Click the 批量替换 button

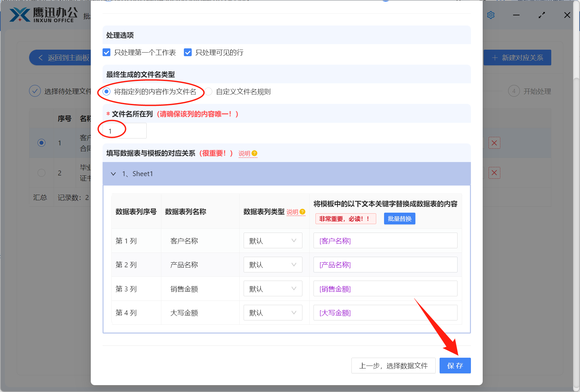[399, 219]
